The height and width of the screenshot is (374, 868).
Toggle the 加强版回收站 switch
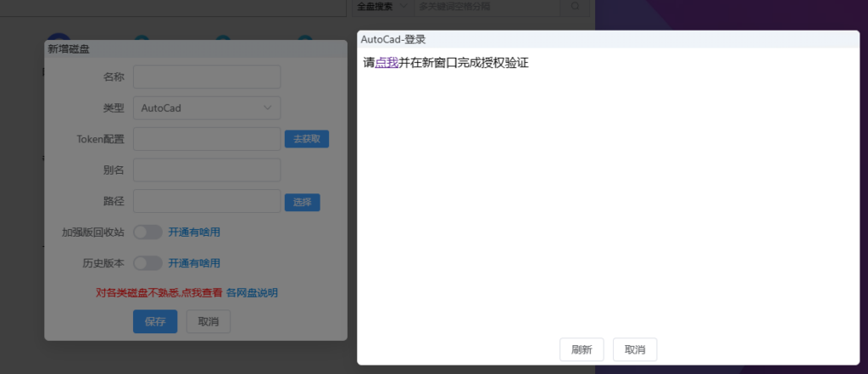point(147,232)
